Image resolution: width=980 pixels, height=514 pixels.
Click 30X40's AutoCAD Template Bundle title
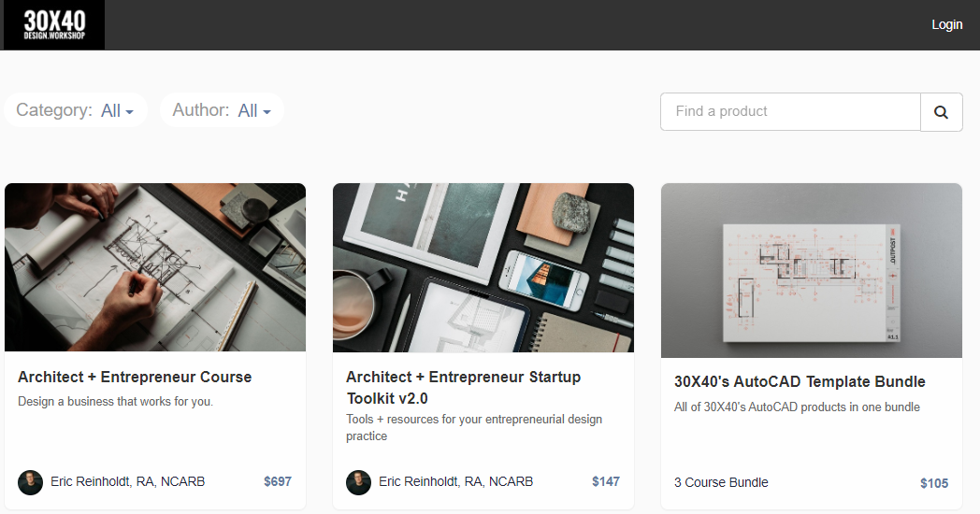click(x=800, y=381)
